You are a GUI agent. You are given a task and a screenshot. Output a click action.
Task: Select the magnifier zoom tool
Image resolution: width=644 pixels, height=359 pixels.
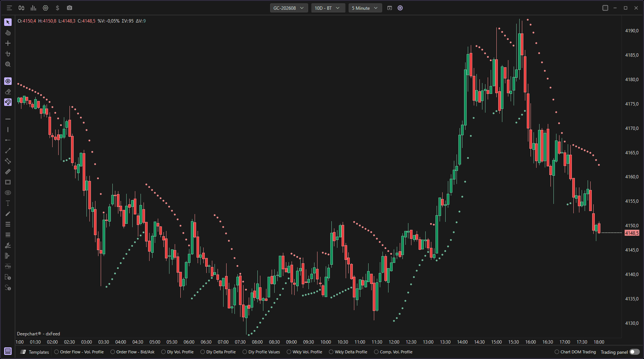(8, 64)
